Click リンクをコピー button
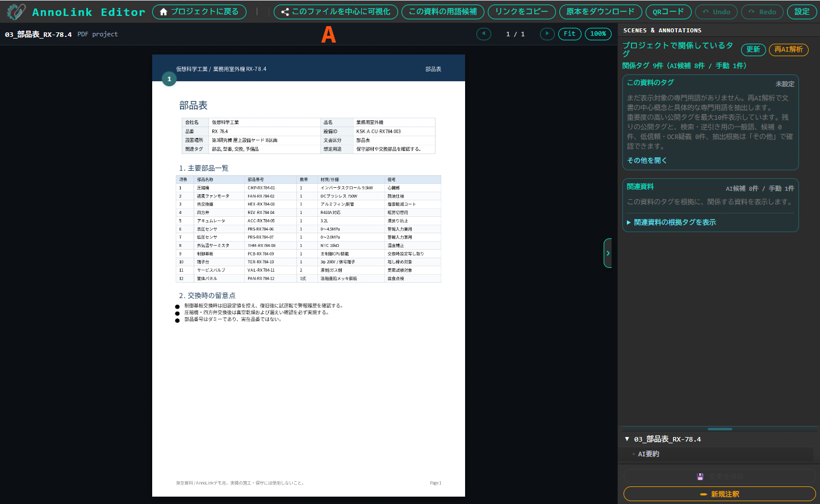The image size is (820, 504). point(522,11)
